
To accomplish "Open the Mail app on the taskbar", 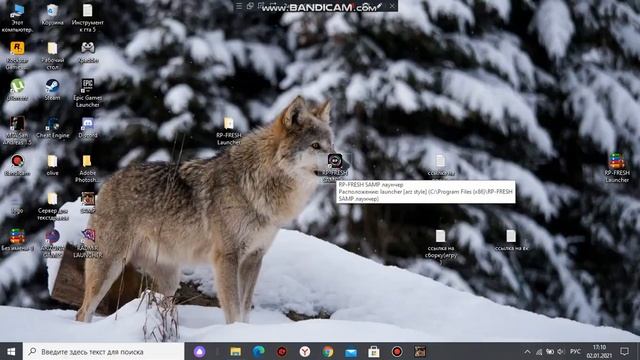I will coord(351,351).
